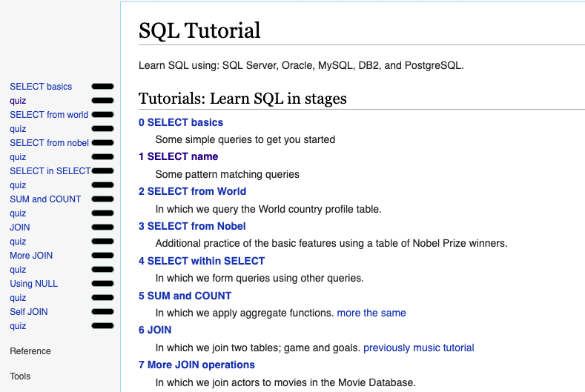Open SELECT basics in the sidebar

(41, 87)
